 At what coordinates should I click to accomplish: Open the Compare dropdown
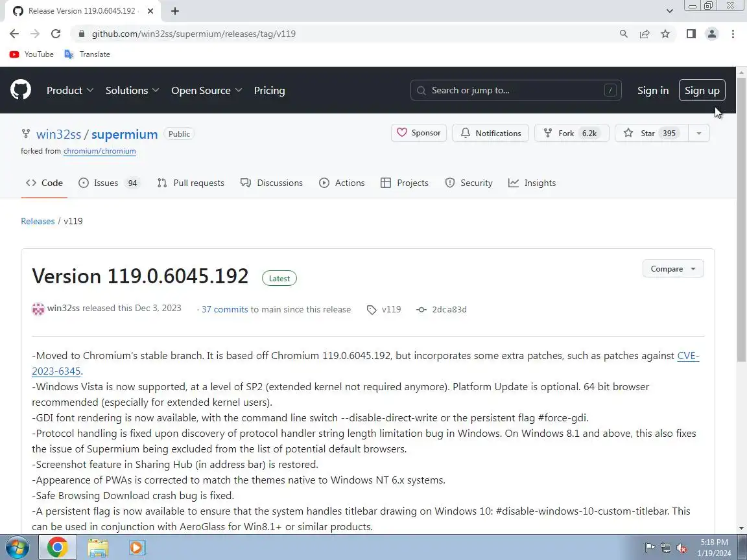coord(672,268)
